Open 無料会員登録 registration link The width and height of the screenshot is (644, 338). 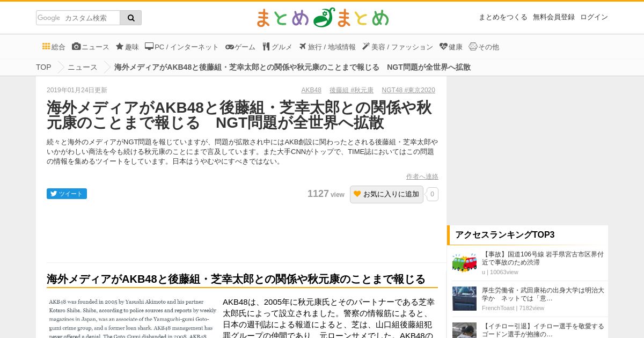[554, 17]
